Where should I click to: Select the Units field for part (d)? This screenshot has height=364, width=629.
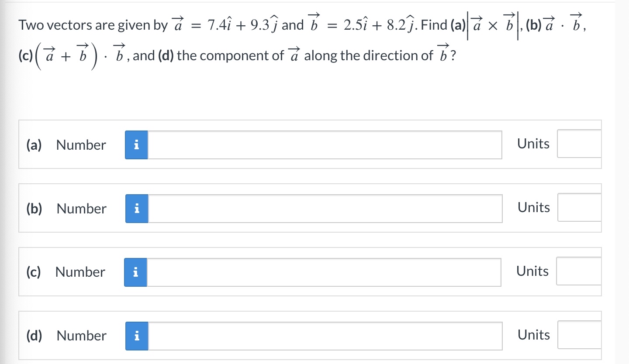click(581, 336)
